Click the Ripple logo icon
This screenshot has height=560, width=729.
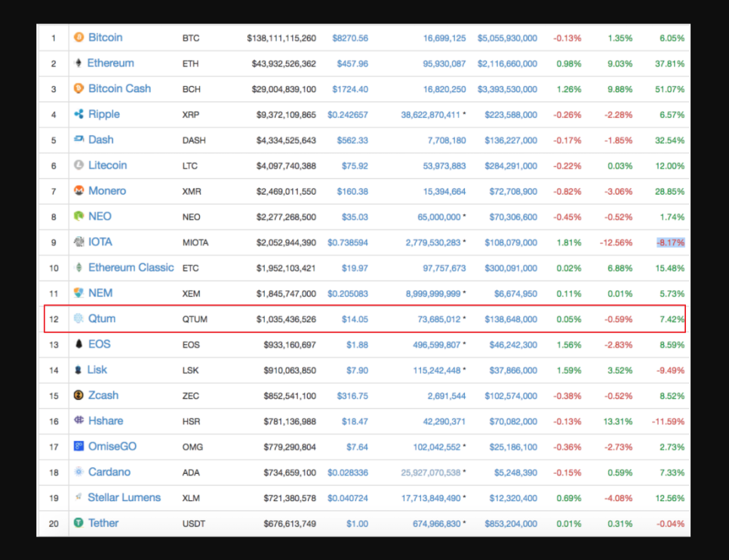click(x=79, y=113)
